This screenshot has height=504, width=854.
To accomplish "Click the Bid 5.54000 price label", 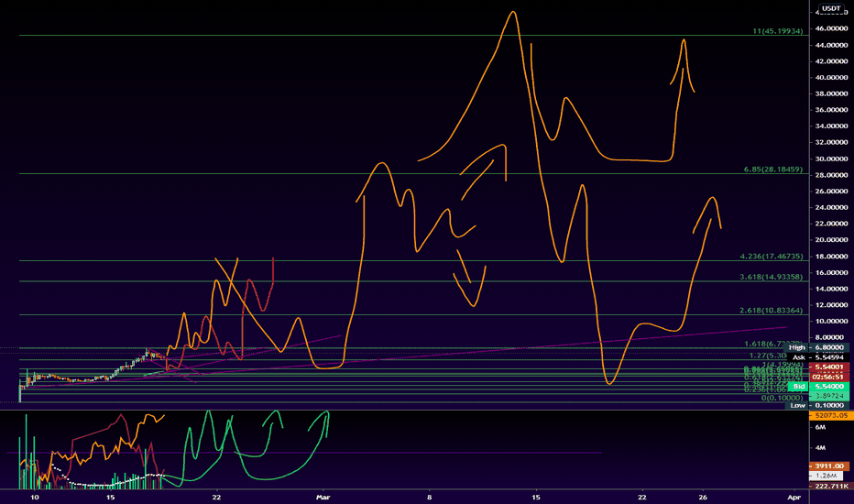I will (818, 387).
